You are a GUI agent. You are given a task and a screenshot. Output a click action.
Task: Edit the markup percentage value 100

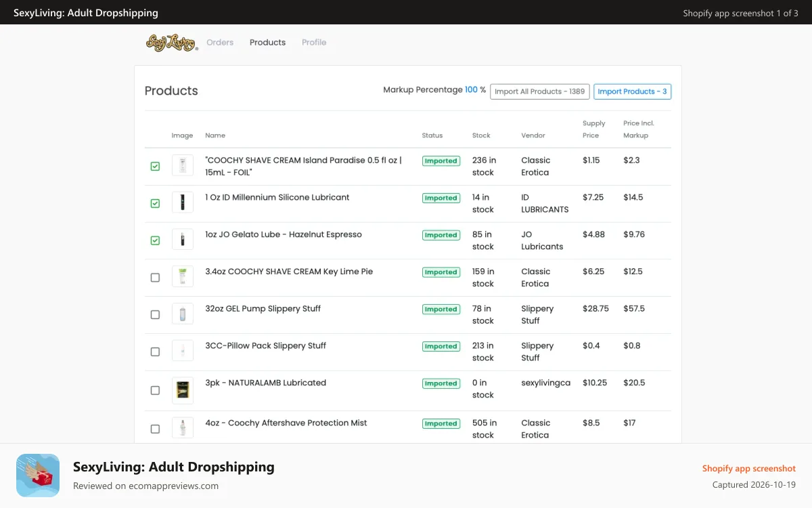coord(471,89)
